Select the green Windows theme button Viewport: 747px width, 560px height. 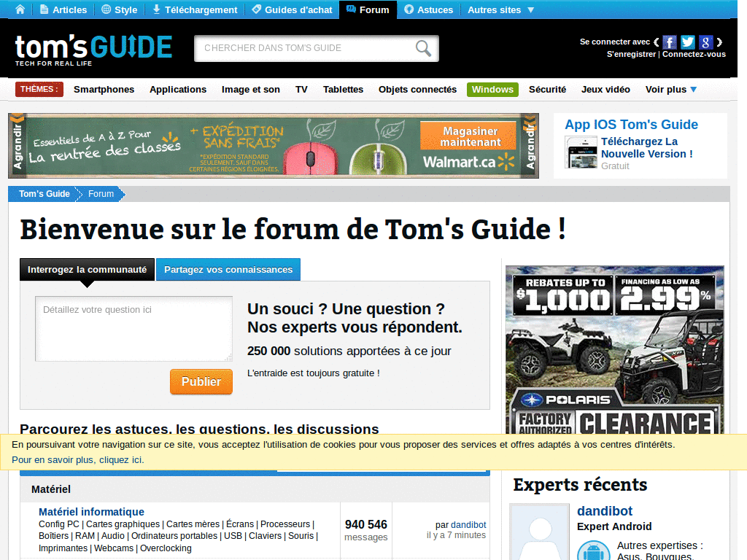pyautogui.click(x=492, y=90)
